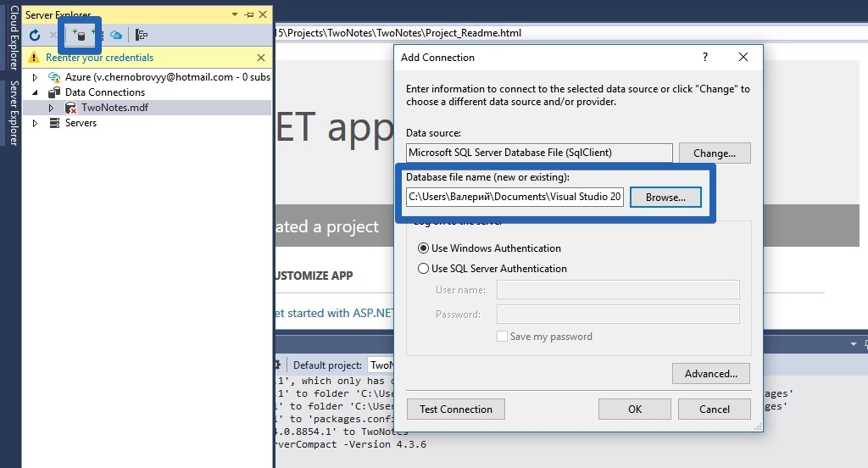This screenshot has width=868, height=468.
Task: Toggle Save my password checkbox
Action: point(502,337)
